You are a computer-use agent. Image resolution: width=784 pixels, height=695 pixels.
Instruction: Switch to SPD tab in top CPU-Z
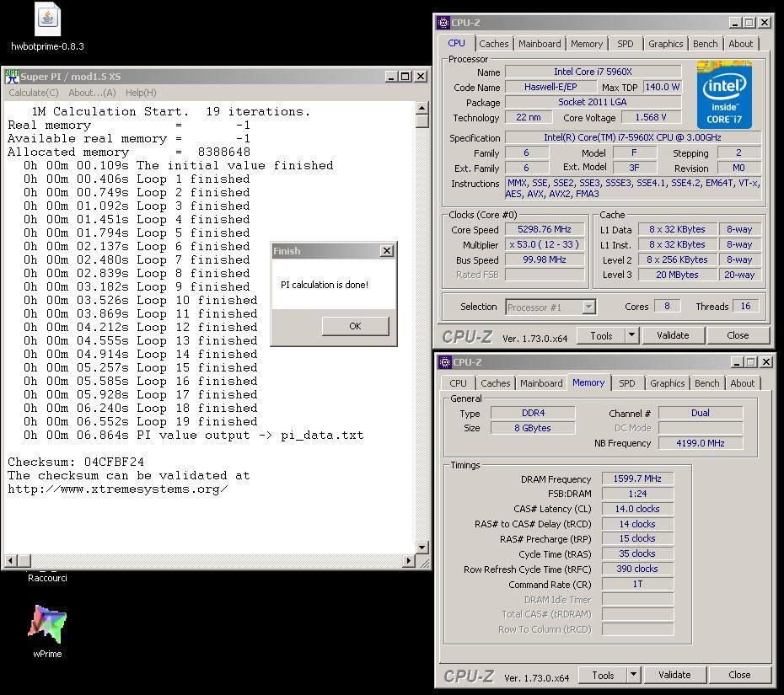pos(625,44)
